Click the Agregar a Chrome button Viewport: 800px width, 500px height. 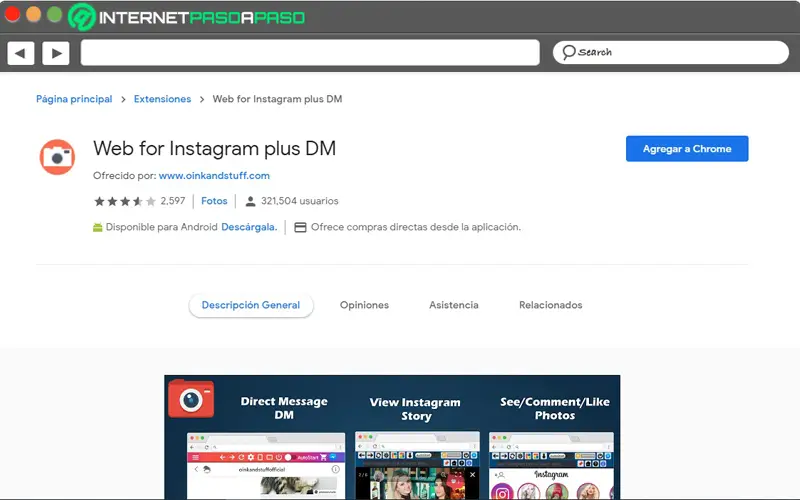tap(687, 148)
